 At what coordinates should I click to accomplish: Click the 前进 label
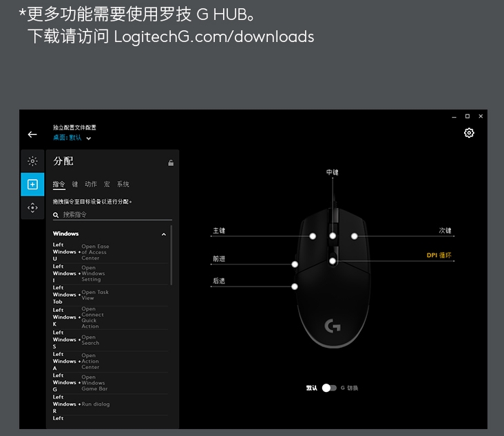[219, 259]
